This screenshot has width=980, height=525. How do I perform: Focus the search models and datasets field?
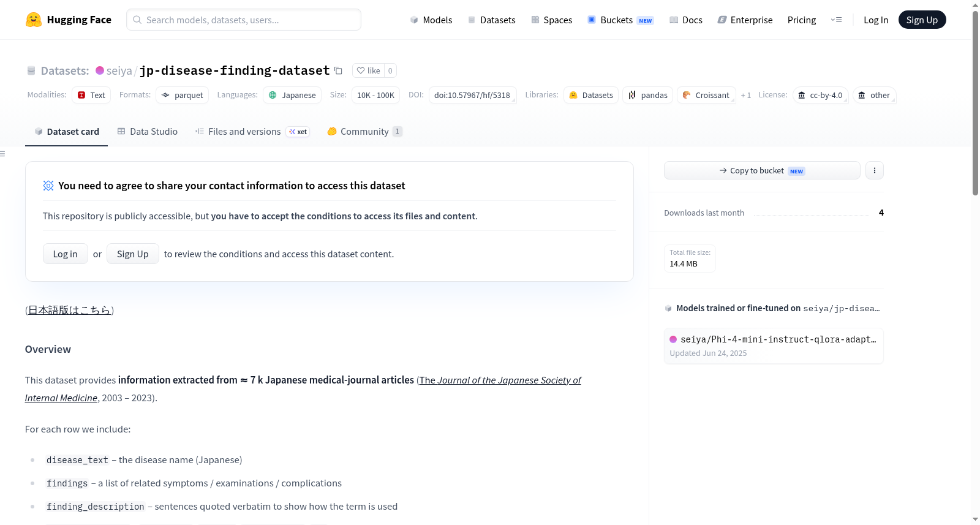[244, 20]
